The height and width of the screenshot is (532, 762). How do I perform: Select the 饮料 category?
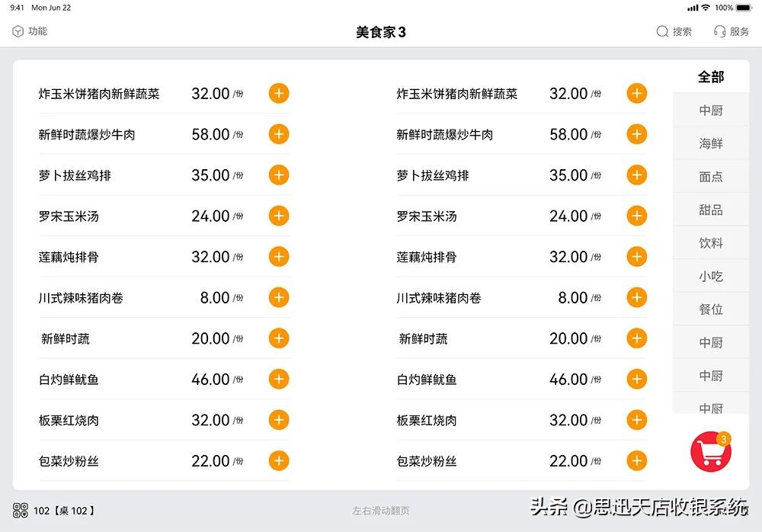click(x=710, y=242)
